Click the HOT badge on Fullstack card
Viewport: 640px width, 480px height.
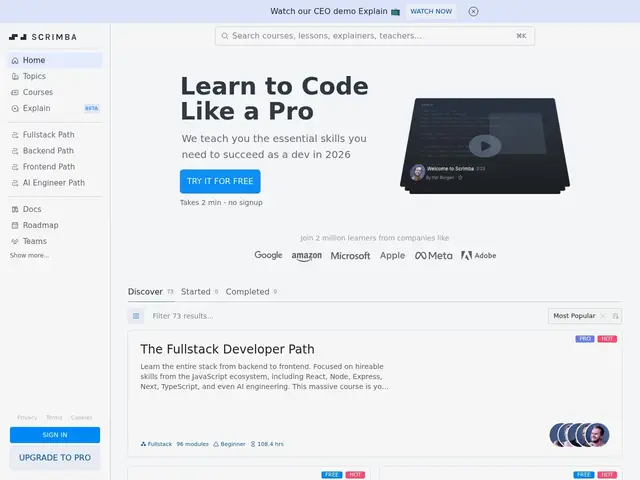click(x=607, y=339)
